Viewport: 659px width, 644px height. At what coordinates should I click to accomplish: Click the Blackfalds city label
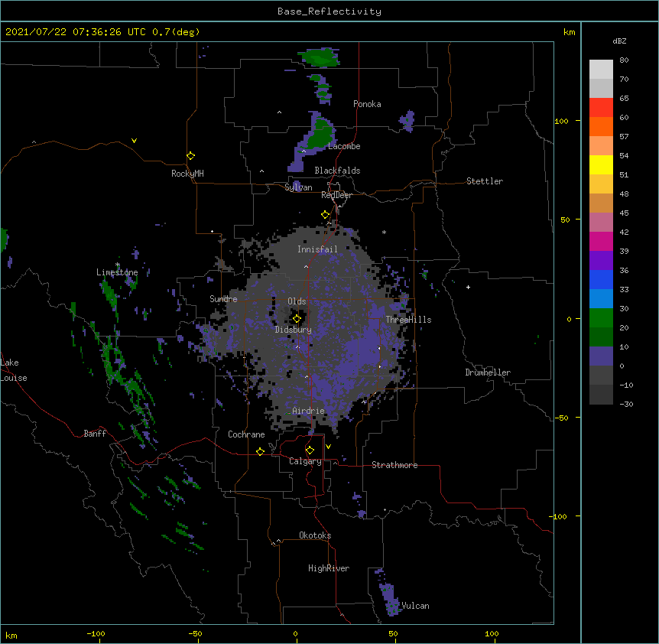click(x=337, y=171)
